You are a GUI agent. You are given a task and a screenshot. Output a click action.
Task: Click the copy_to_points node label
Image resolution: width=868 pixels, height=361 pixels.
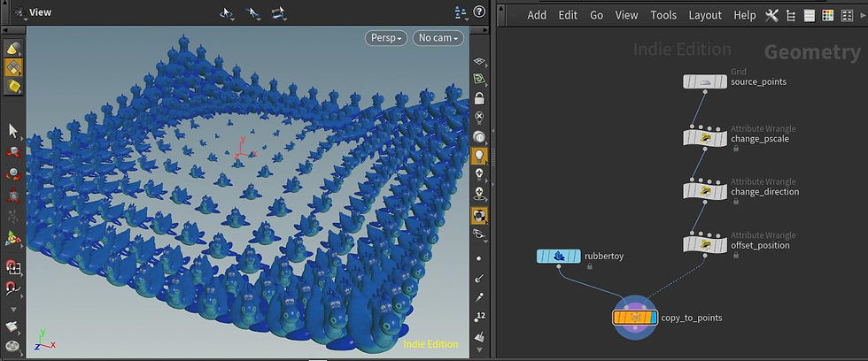point(692,318)
